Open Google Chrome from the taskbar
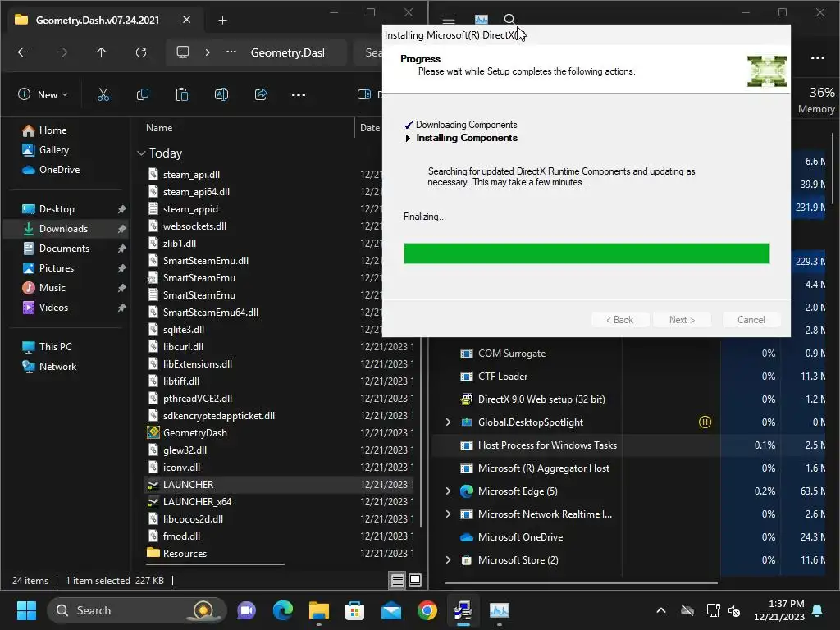Viewport: 840px width, 630px height. [427, 610]
